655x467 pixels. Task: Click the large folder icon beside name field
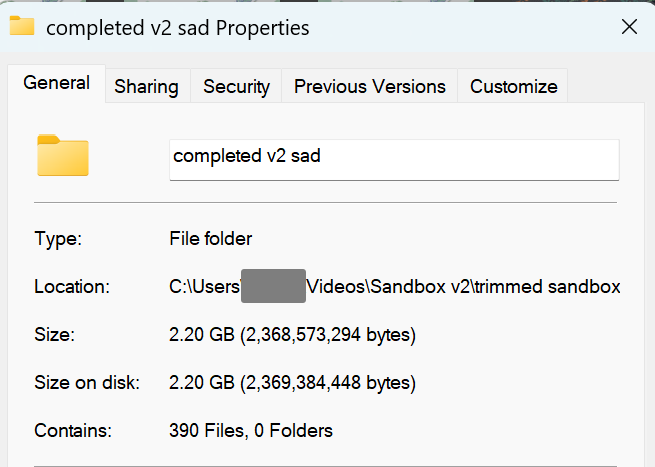(x=63, y=155)
